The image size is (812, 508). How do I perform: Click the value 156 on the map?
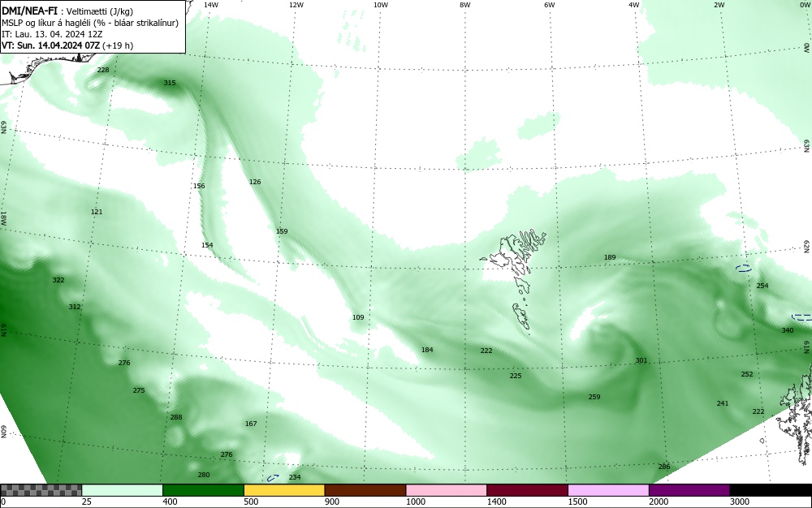pyautogui.click(x=199, y=186)
